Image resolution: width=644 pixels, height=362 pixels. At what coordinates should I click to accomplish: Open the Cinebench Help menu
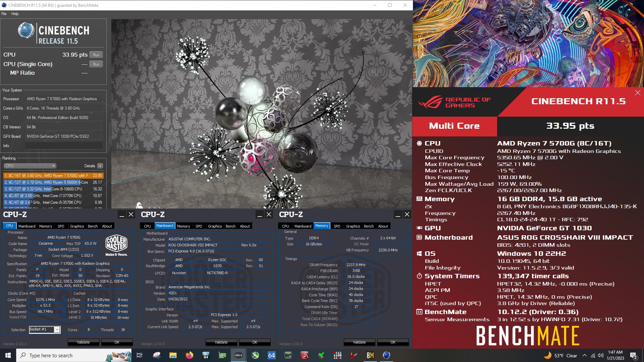15,14
